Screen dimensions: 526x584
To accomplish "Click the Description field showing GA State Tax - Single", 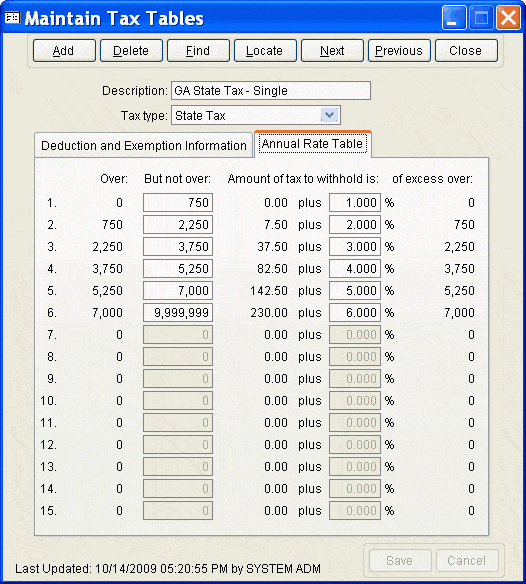I will tap(271, 91).
